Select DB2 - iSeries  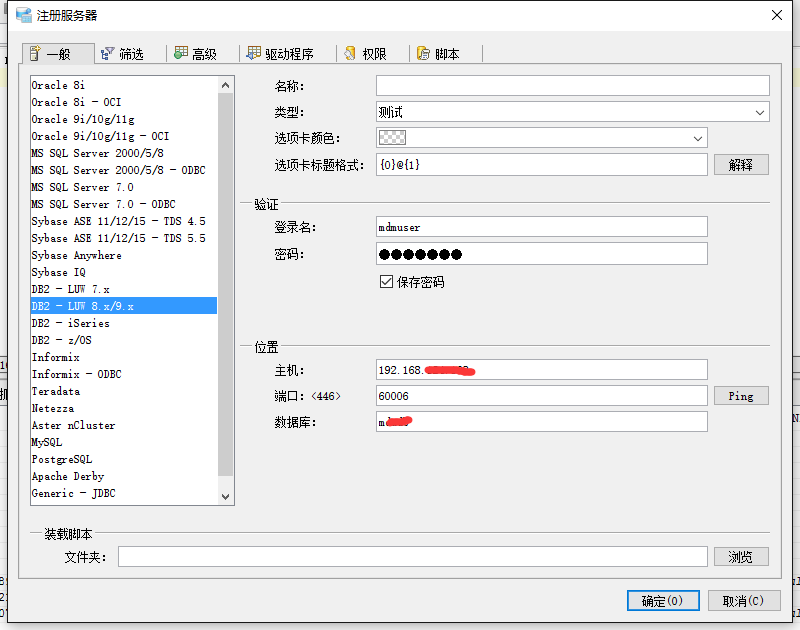(x=124, y=323)
